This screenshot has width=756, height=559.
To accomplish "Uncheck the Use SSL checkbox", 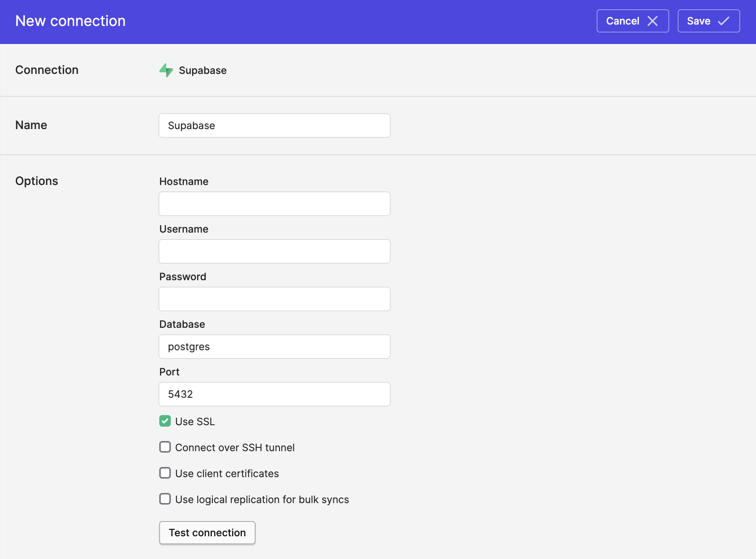I will [165, 421].
